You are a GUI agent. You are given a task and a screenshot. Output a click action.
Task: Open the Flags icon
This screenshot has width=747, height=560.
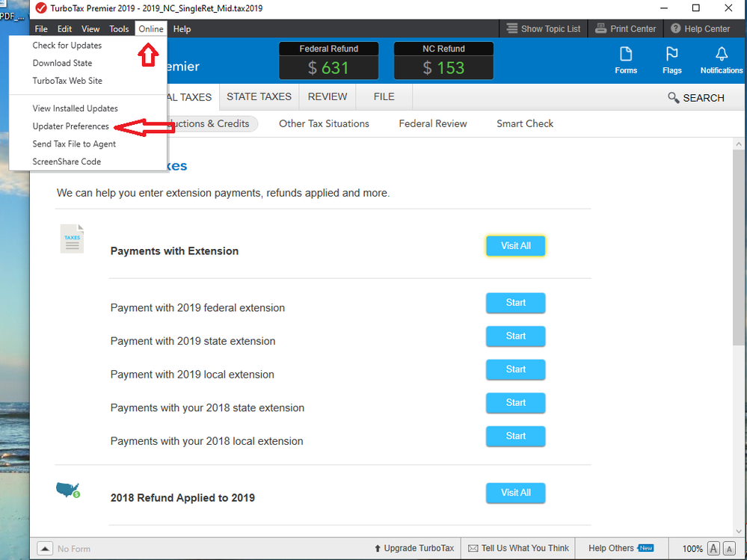tap(671, 60)
